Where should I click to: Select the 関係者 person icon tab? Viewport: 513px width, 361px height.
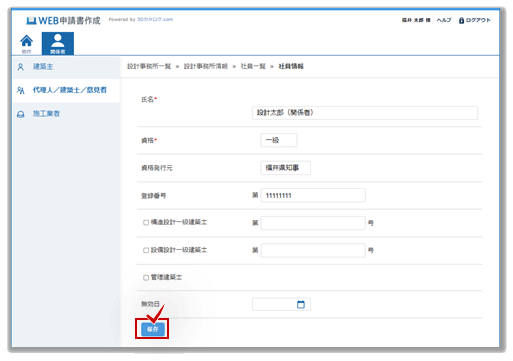[x=58, y=44]
